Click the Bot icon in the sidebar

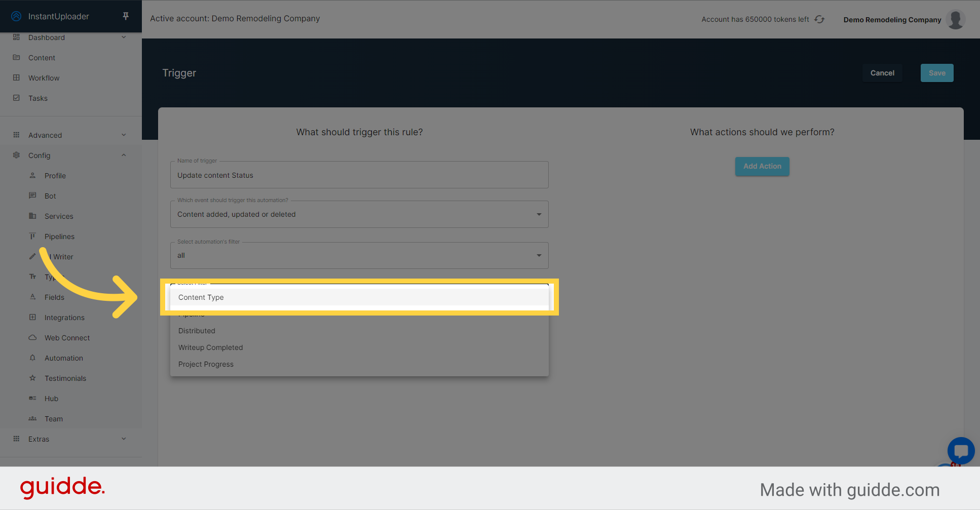32,195
